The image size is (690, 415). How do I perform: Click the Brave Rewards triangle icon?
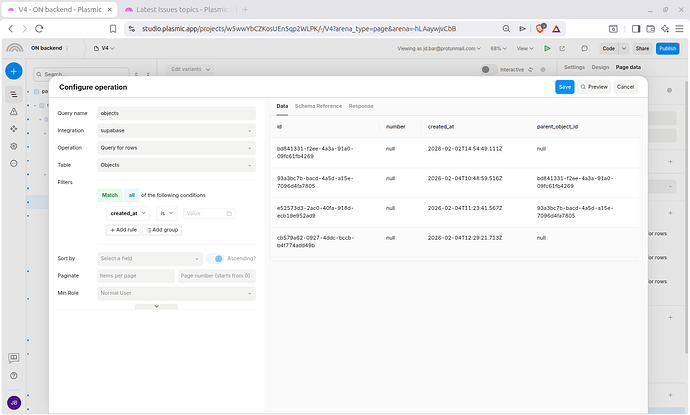coord(556,29)
